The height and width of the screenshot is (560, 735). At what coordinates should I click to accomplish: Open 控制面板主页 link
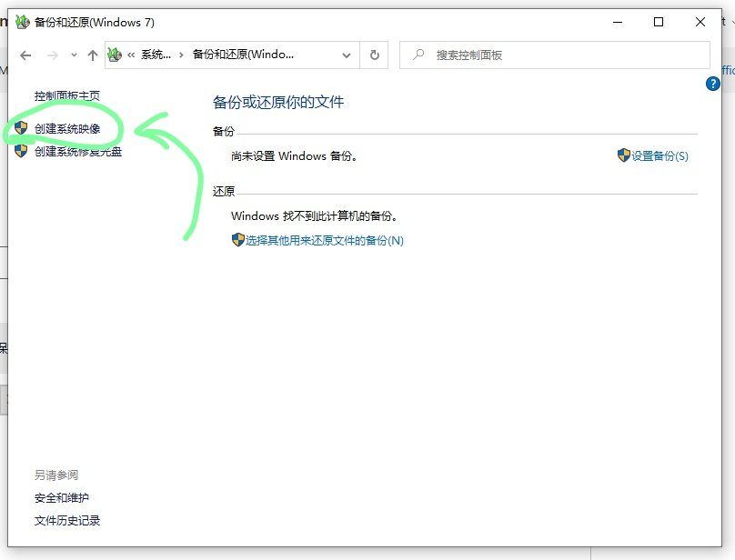tap(67, 96)
